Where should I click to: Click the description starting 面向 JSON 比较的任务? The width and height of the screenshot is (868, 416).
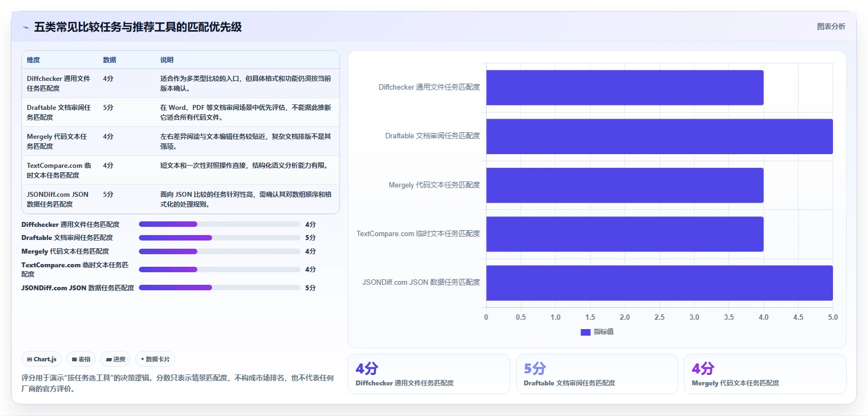246,200
